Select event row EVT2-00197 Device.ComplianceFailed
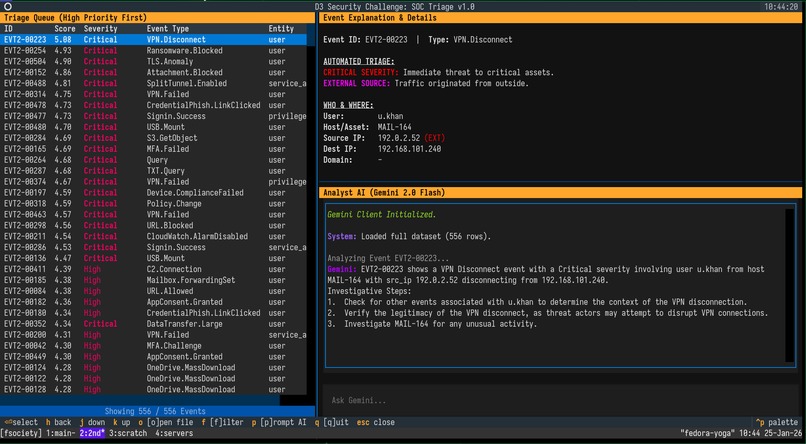Image resolution: width=806 pixels, height=444 pixels. point(153,193)
